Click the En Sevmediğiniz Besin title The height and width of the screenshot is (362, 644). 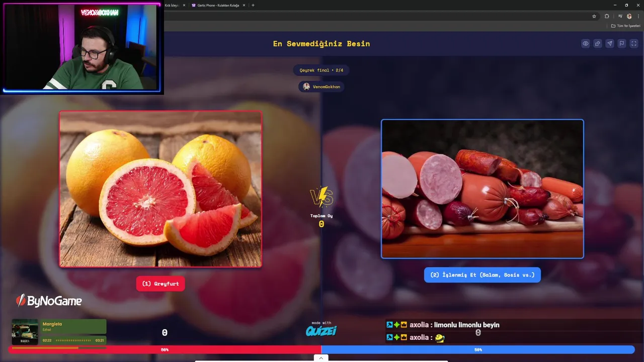(321, 44)
